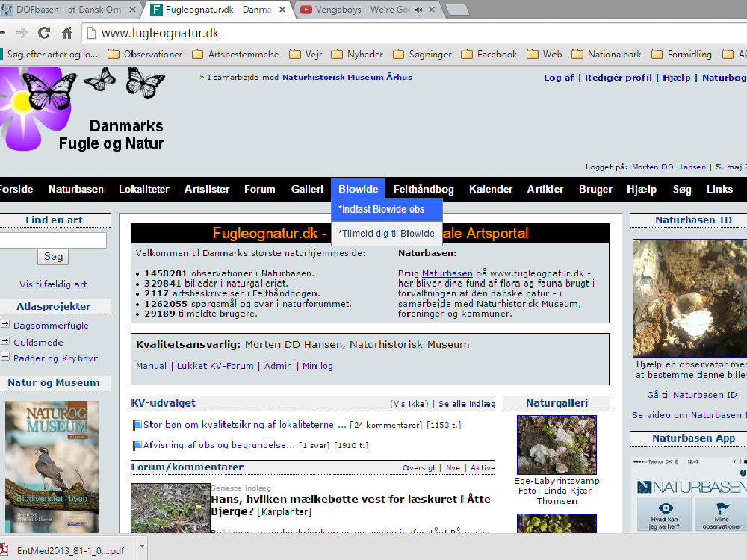Open the 'Min log' link
Viewport: 747px width, 560px height.
317,366
